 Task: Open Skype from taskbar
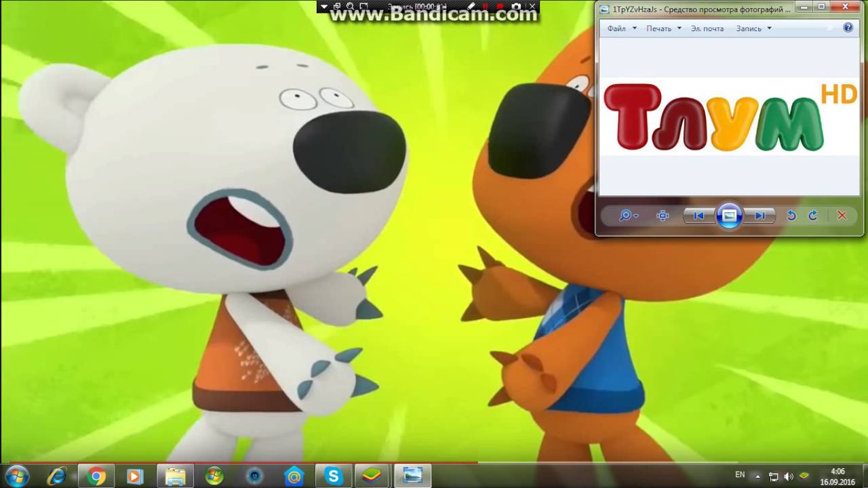point(333,476)
